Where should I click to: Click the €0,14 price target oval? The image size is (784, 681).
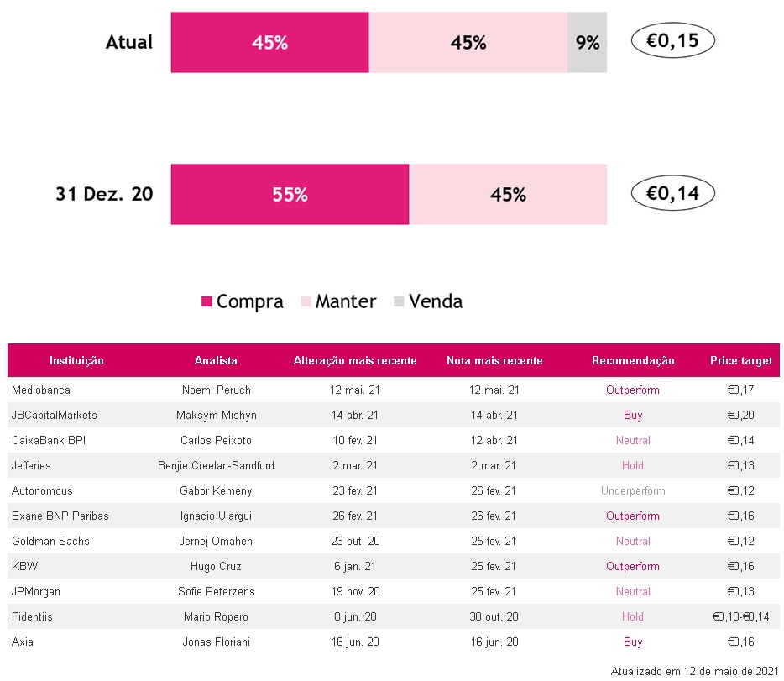pyautogui.click(x=672, y=193)
